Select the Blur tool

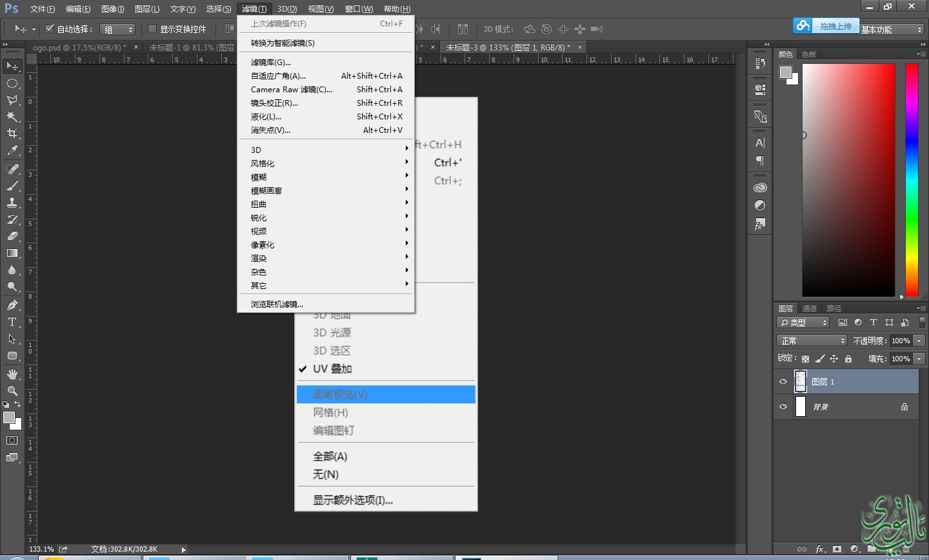pos(12,270)
